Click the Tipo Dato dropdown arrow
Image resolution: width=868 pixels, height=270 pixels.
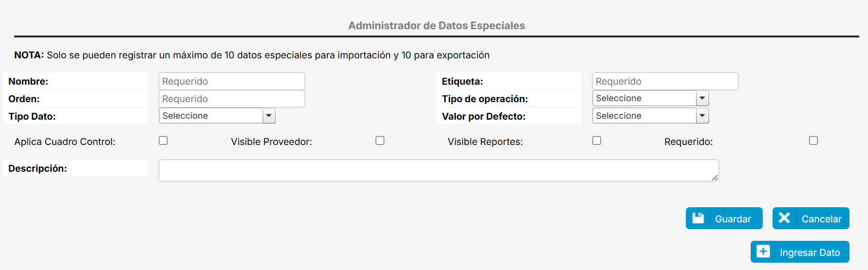269,116
